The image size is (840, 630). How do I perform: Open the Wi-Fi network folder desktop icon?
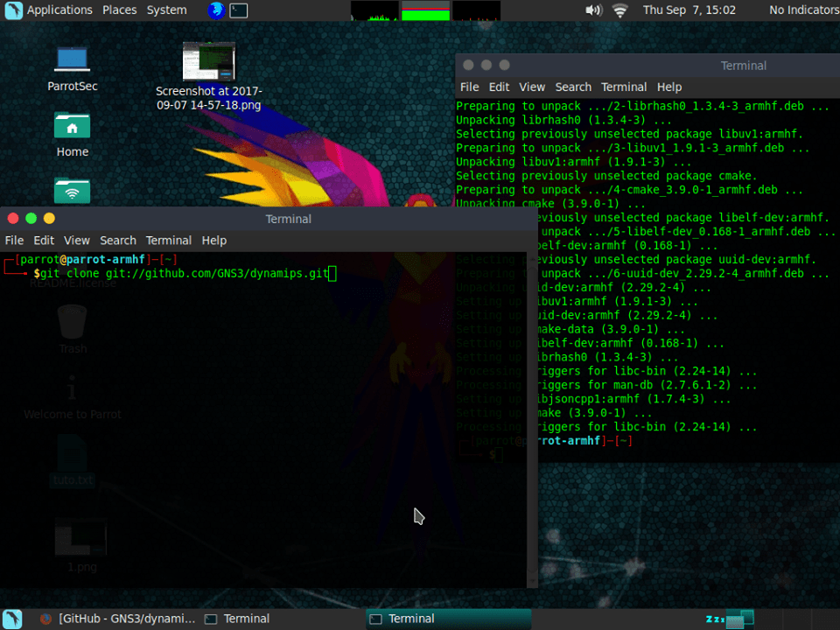pyautogui.click(x=73, y=192)
